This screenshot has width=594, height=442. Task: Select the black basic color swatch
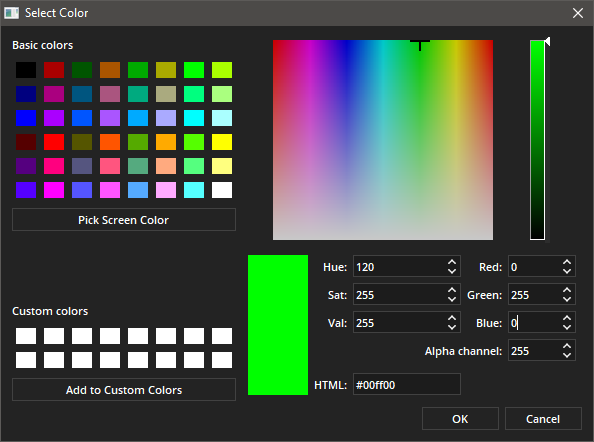click(26, 70)
